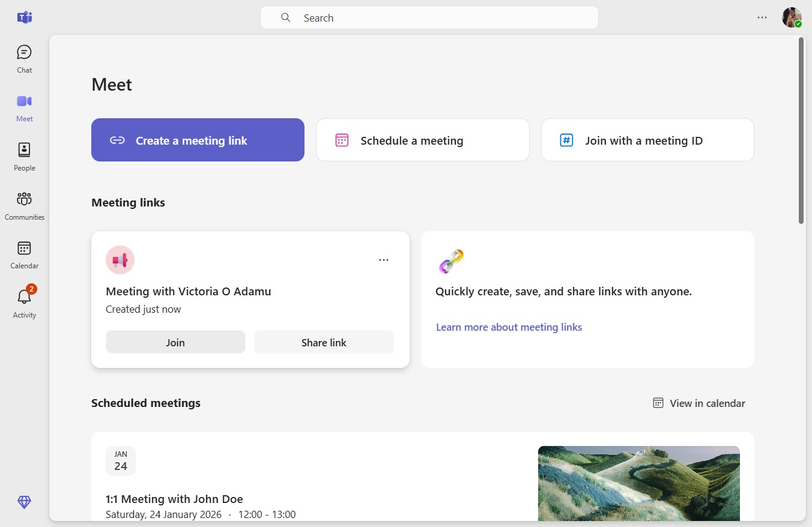Click the Microsoft Teams logo icon
Viewport: 812px width, 527px height.
tap(25, 17)
